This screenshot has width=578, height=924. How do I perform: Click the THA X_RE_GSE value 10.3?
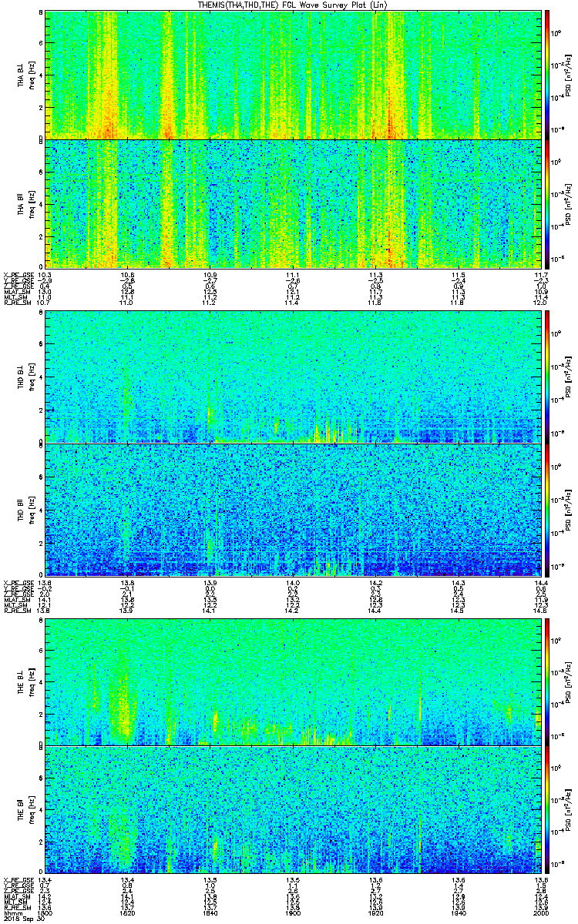[x=45, y=275]
